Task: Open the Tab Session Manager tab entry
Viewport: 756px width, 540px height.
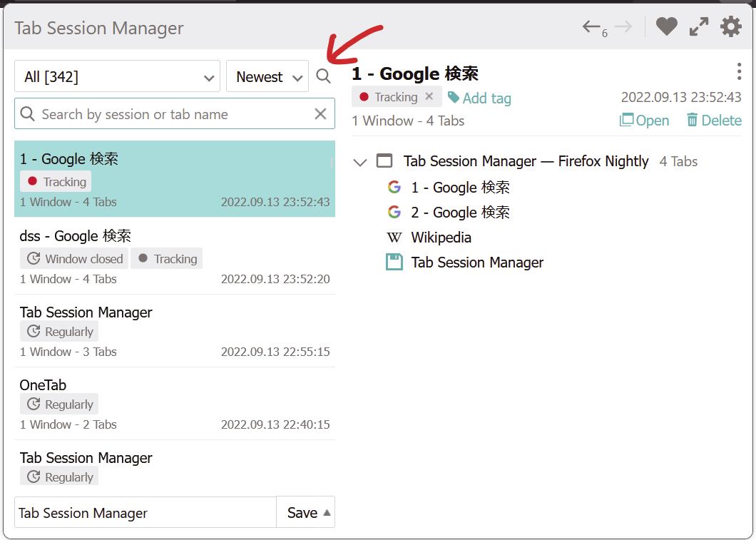Action: 477,263
